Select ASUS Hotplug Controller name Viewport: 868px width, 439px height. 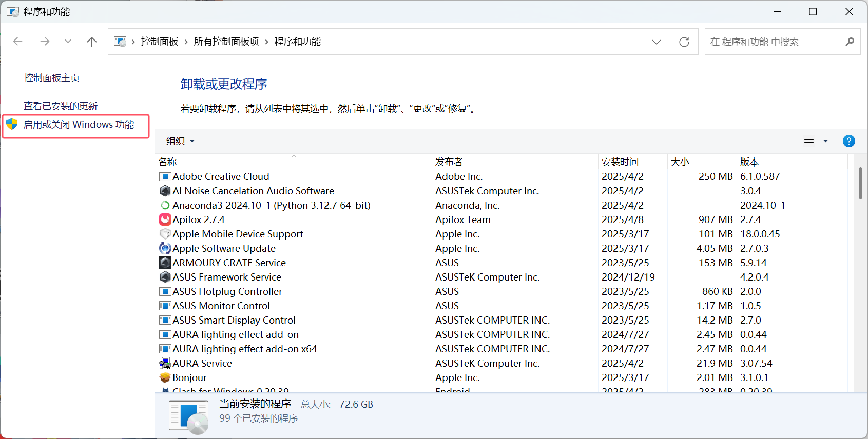pos(227,291)
